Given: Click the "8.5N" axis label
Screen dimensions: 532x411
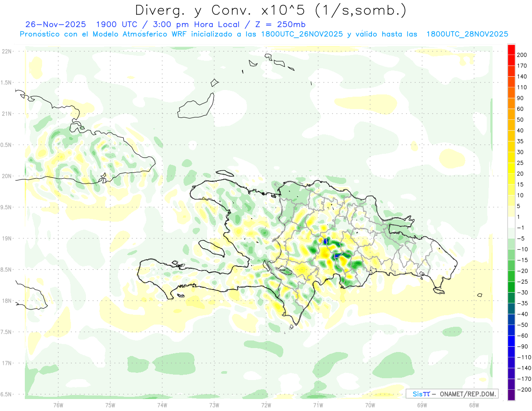Looking at the screenshot, I should coord(6,270).
